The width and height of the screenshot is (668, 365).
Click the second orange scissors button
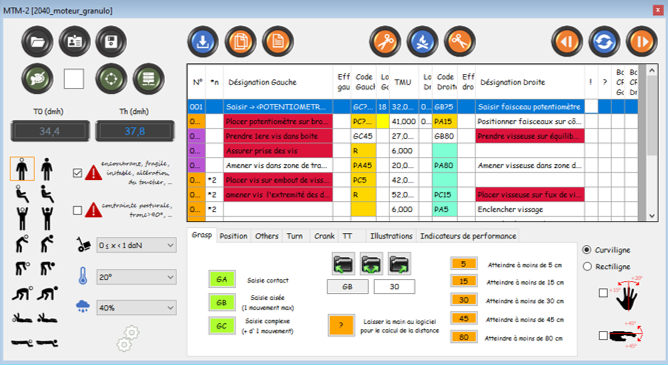(460, 42)
